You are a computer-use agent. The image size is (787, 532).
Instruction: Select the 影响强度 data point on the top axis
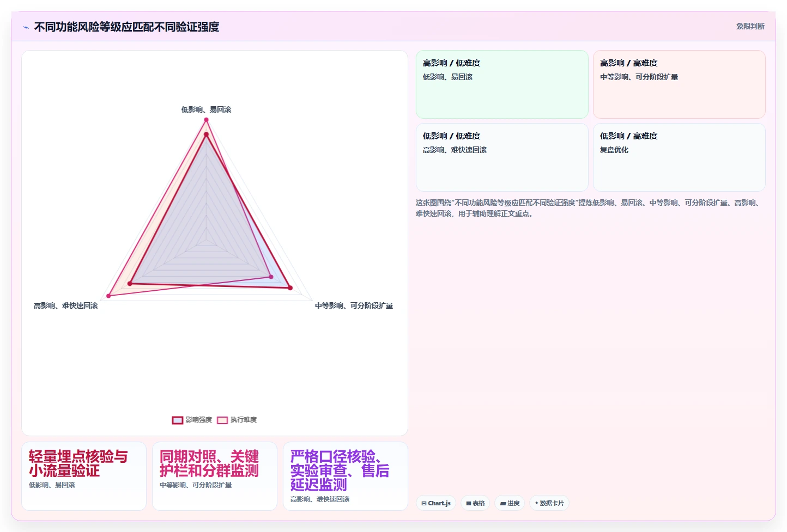point(206,134)
